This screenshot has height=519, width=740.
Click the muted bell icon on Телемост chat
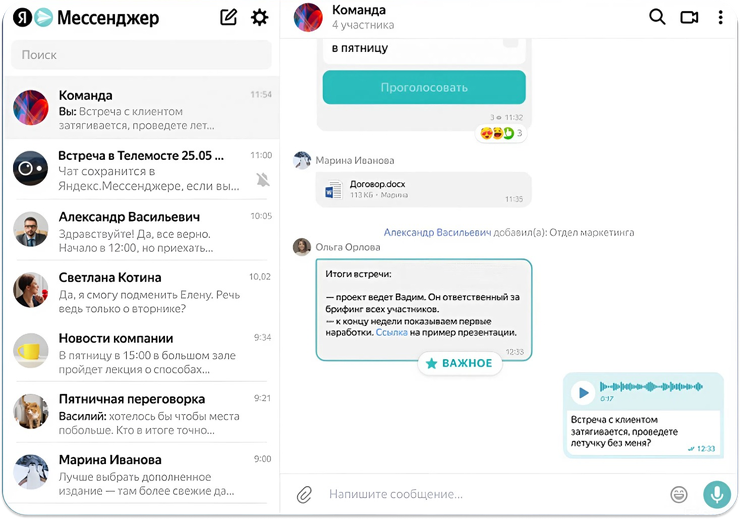tap(263, 179)
